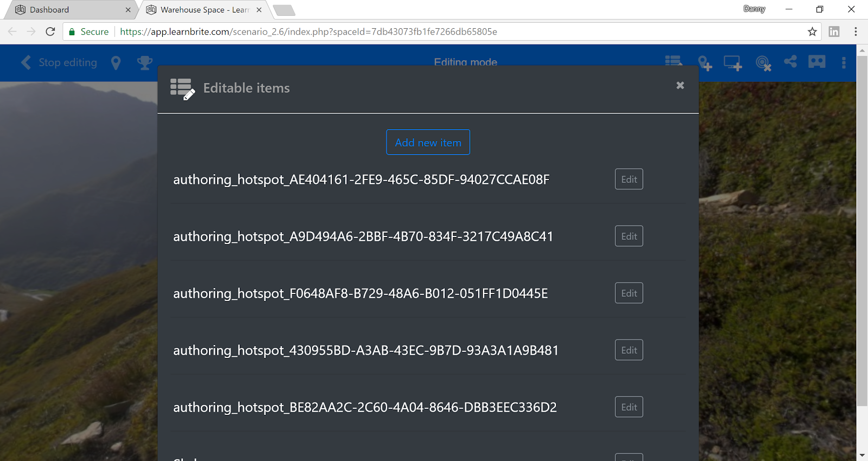This screenshot has width=868, height=461.
Task: Close the Editable items dialog
Action: [680, 85]
